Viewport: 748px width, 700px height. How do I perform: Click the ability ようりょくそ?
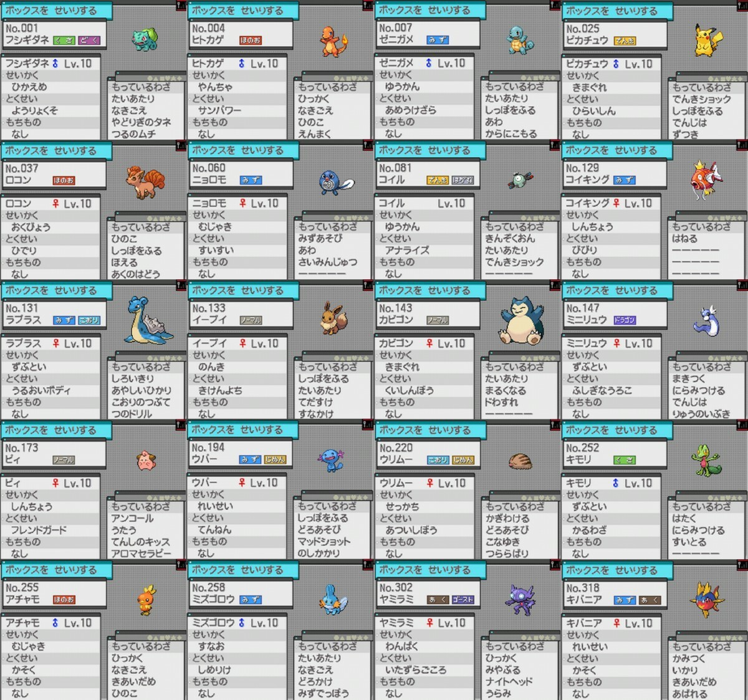point(34,110)
